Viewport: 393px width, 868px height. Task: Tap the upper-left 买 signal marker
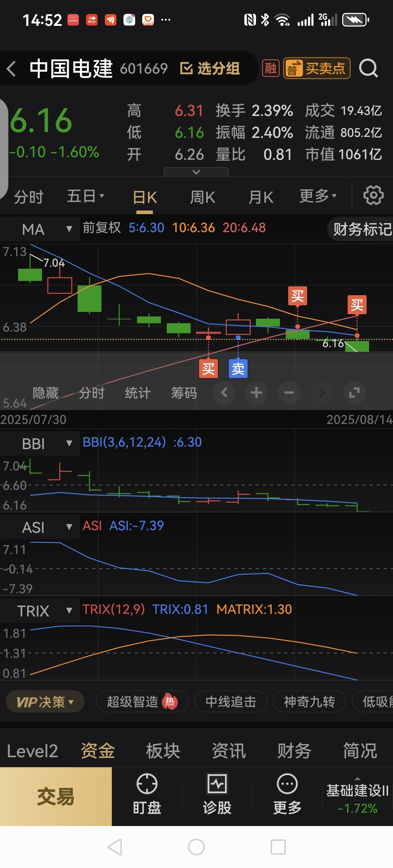click(x=298, y=296)
